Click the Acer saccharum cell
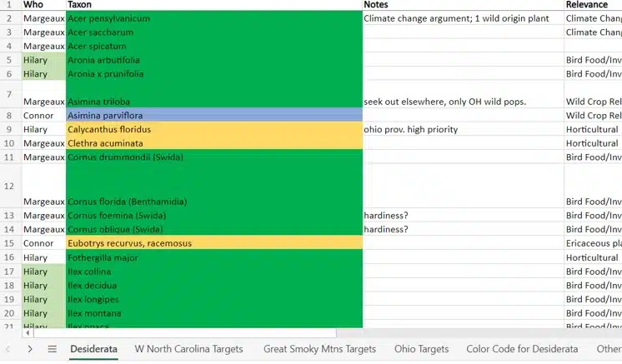Screen dimensions: 622x364 [x=214, y=32]
